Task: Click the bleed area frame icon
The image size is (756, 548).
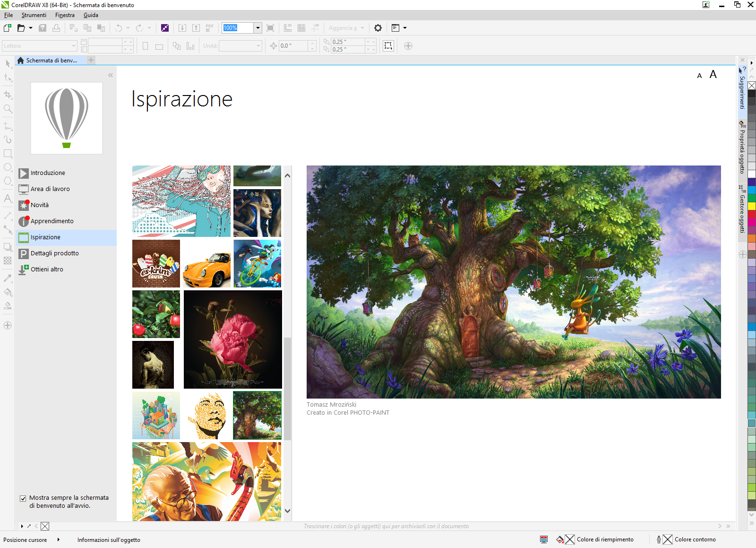Action: point(388,46)
